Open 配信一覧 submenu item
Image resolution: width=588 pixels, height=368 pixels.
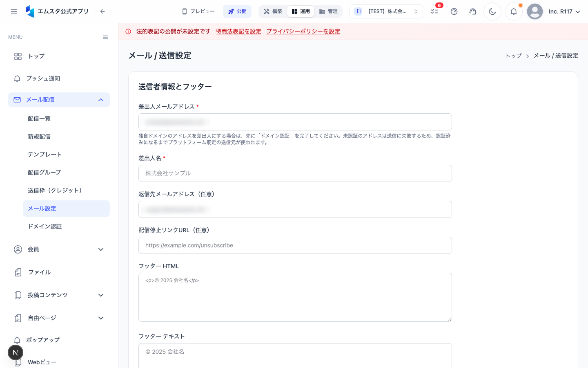pos(66,119)
